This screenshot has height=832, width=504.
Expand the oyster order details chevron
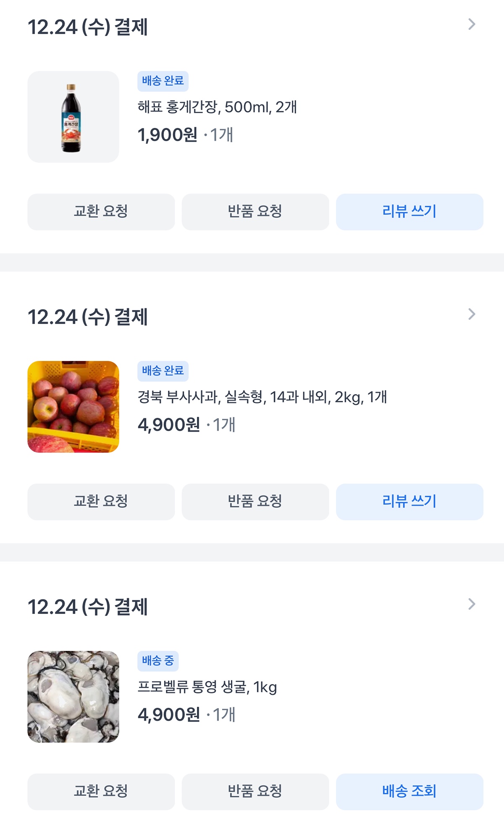pyautogui.click(x=472, y=604)
